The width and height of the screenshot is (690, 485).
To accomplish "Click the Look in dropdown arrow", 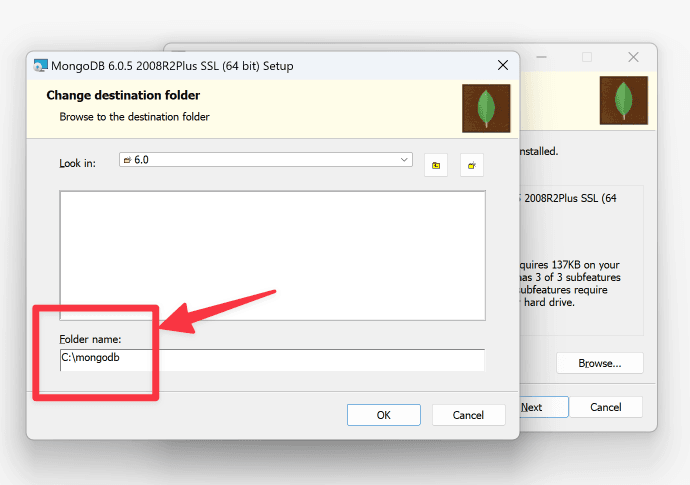I will [x=404, y=160].
